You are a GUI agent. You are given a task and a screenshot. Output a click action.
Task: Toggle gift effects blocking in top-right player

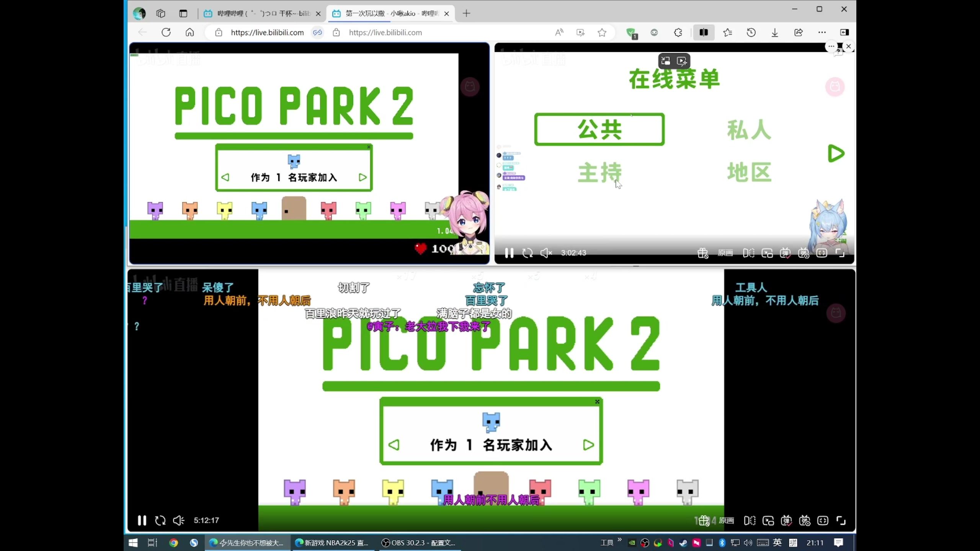703,253
